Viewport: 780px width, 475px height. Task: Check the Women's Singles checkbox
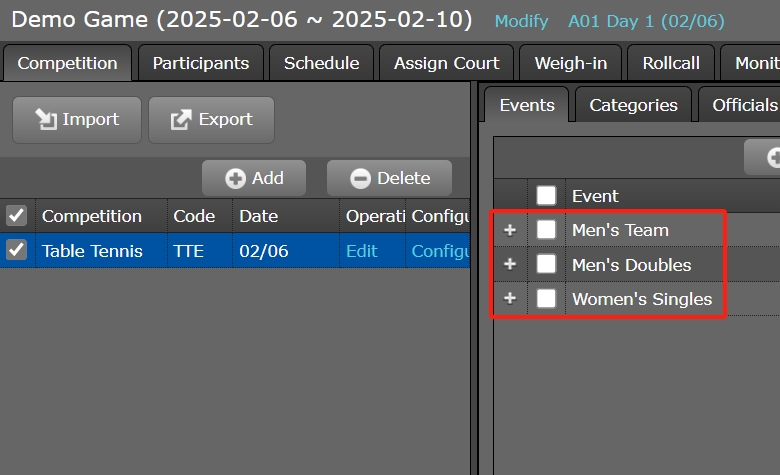tap(546, 298)
